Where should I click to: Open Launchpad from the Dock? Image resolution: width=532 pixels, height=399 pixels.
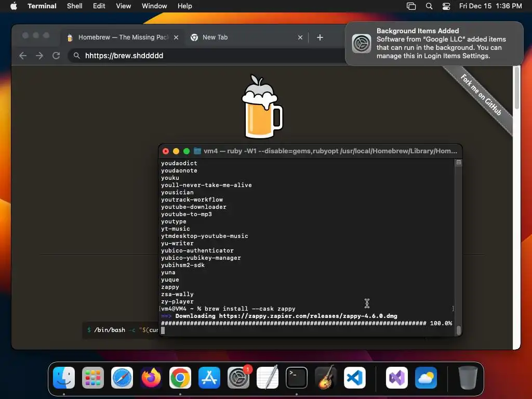click(93, 378)
